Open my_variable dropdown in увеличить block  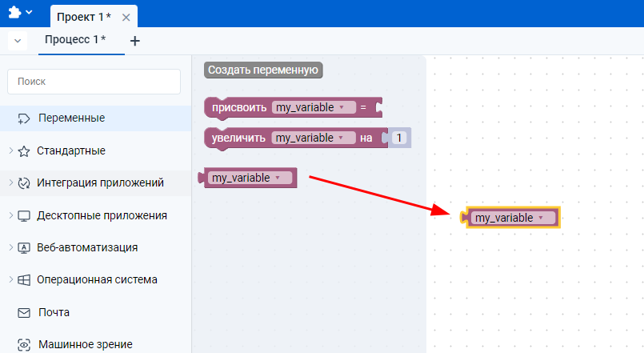tap(314, 138)
